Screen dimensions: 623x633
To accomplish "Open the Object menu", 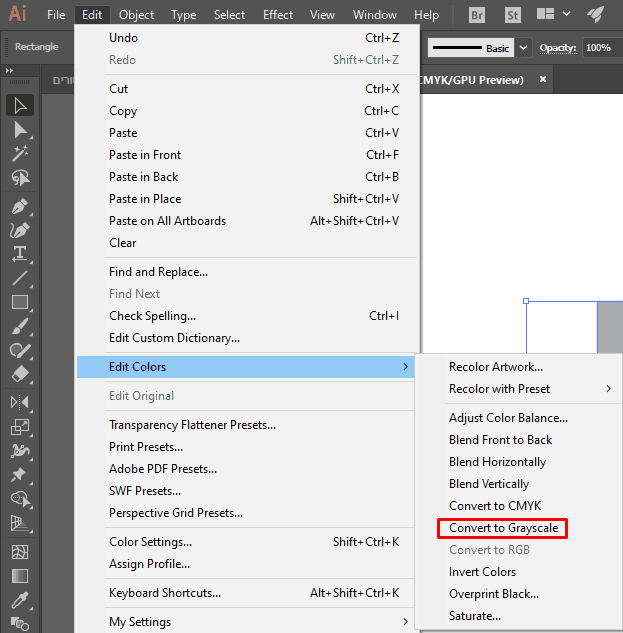I will (136, 15).
